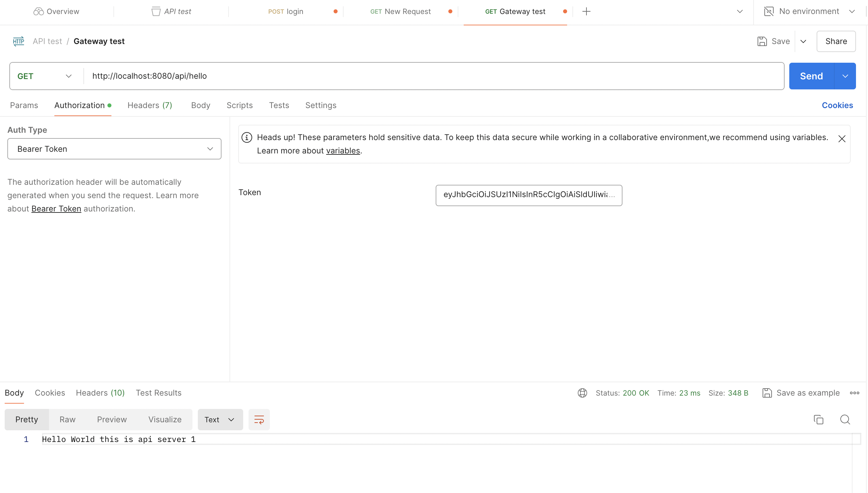Click the network globe icon near Status
The image size is (868, 493).
(582, 393)
